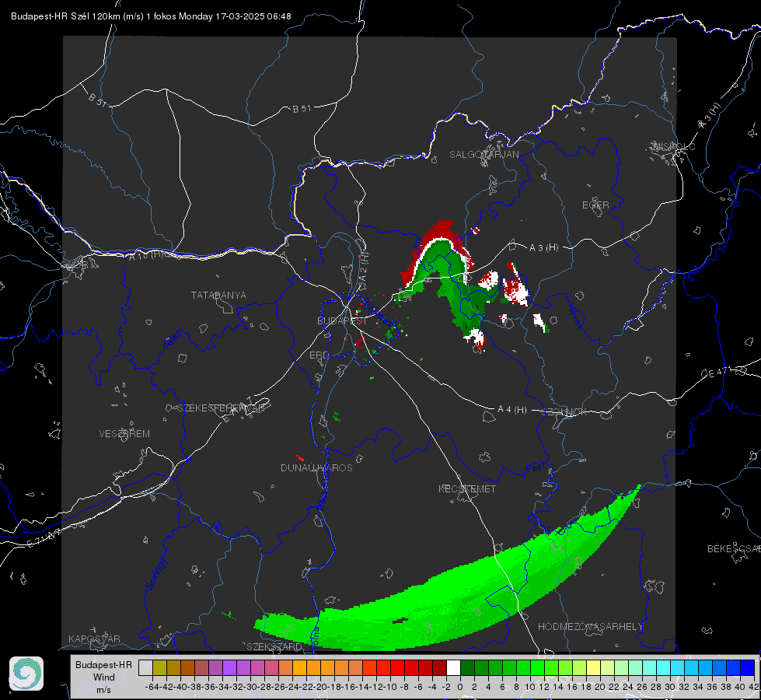The image size is (761, 700).
Task: Click the legend value 42
Action: [x=753, y=687]
